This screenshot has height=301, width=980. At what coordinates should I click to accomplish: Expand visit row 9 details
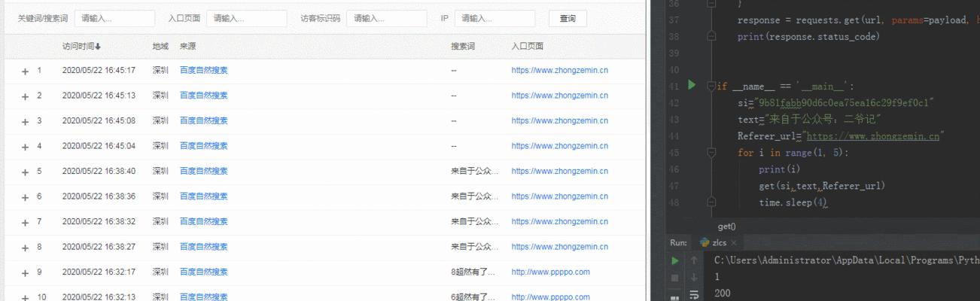click(25, 272)
